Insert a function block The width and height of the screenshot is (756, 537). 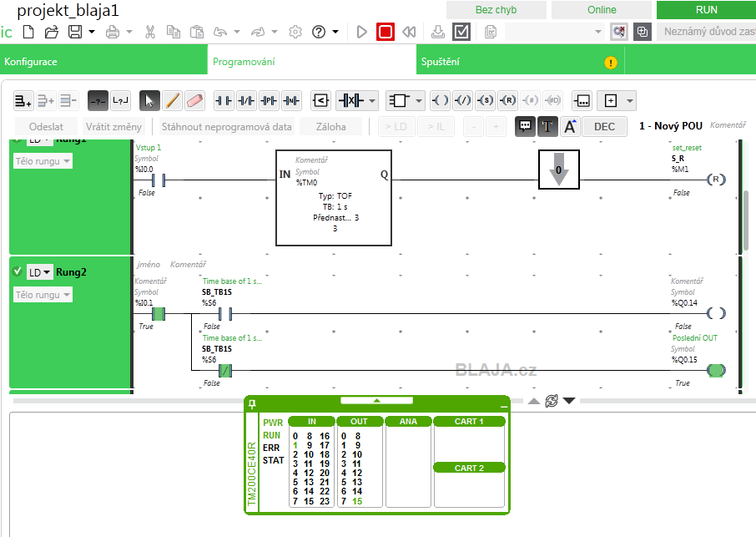coord(399,101)
